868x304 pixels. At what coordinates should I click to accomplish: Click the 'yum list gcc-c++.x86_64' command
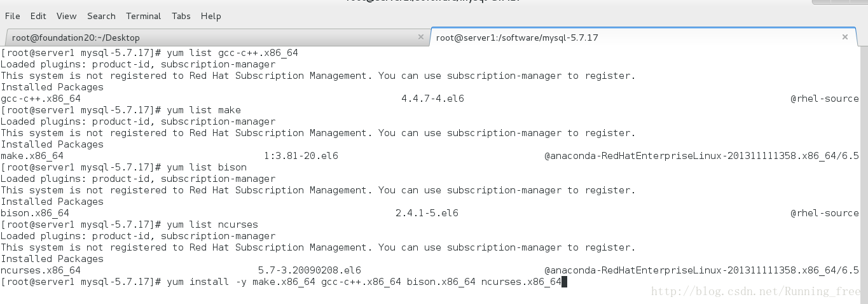tap(232, 53)
